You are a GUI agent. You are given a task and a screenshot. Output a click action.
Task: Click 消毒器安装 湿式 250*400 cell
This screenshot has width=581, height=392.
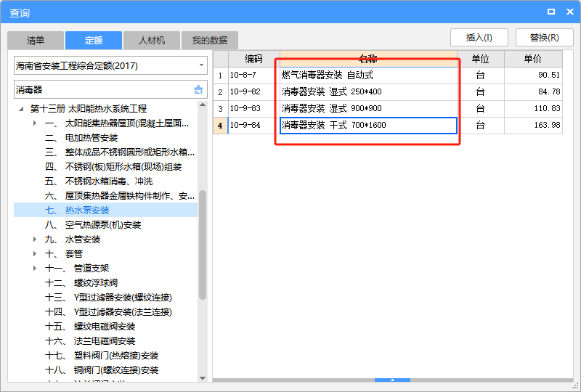[368, 92]
